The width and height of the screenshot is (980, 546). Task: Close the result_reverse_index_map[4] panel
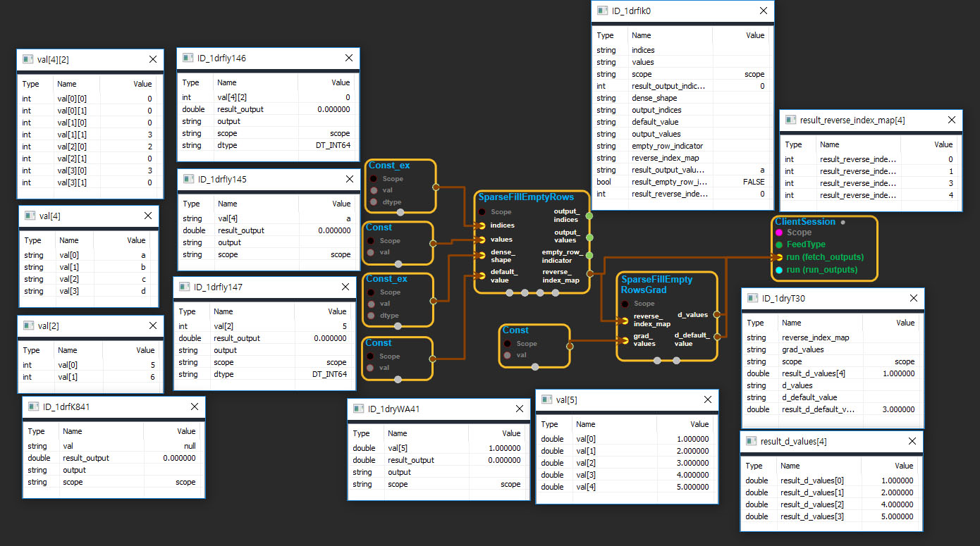tap(951, 120)
